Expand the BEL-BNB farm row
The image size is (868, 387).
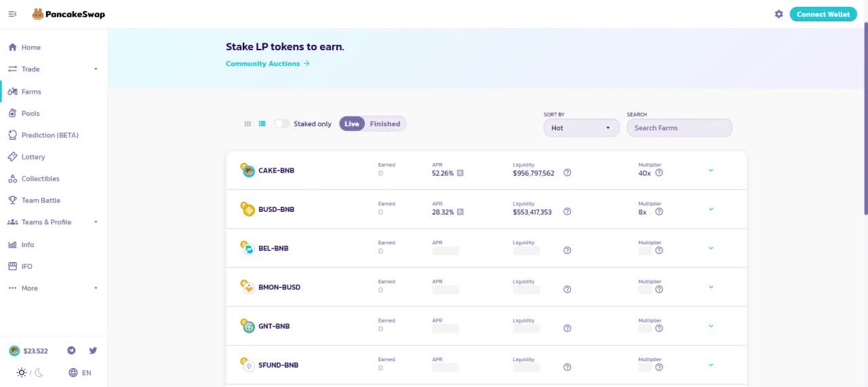tap(711, 248)
